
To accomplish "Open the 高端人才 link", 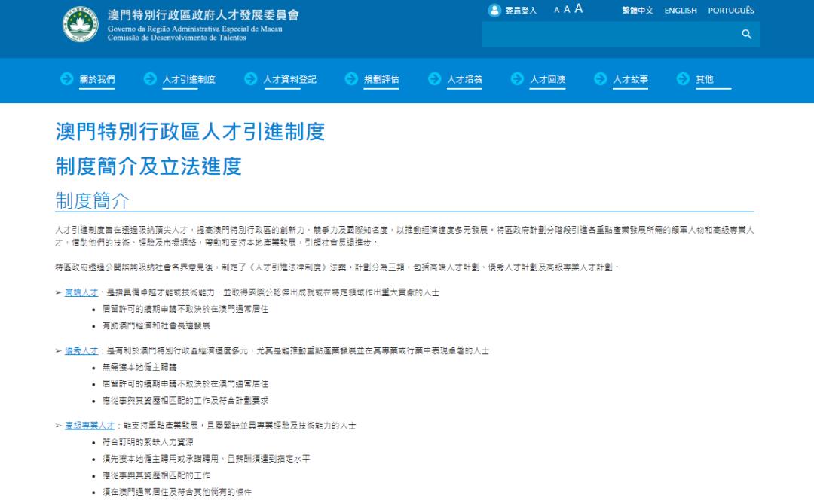I will coord(81,292).
